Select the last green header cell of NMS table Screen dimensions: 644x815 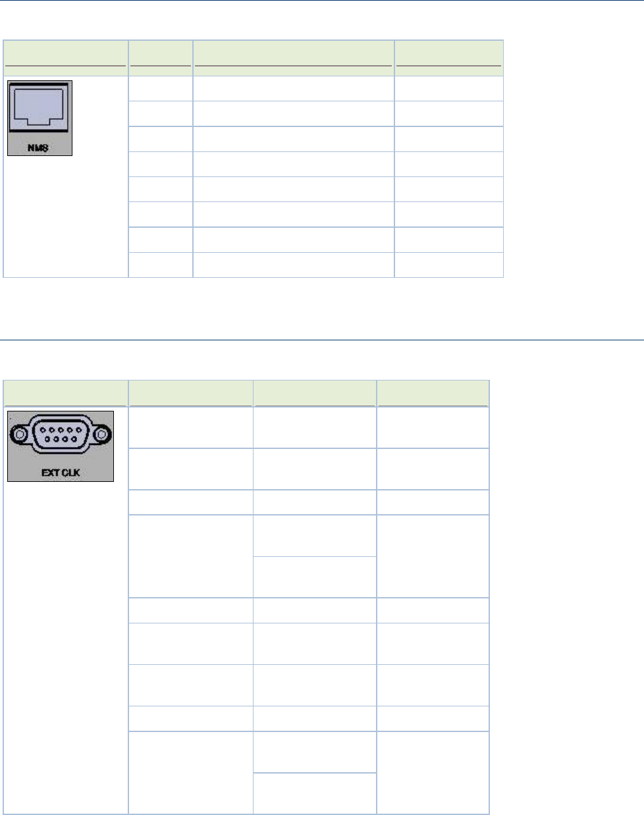(449, 53)
